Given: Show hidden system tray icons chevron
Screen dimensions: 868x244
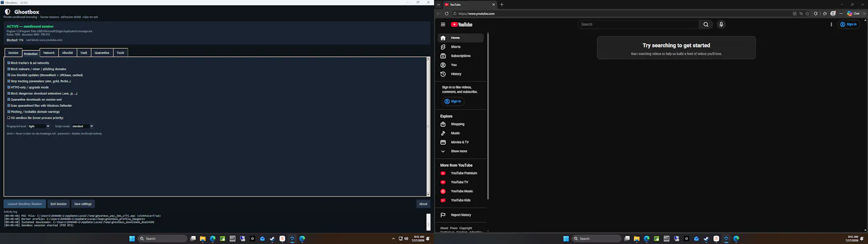Looking at the screenshot, I should pyautogui.click(x=393, y=239).
